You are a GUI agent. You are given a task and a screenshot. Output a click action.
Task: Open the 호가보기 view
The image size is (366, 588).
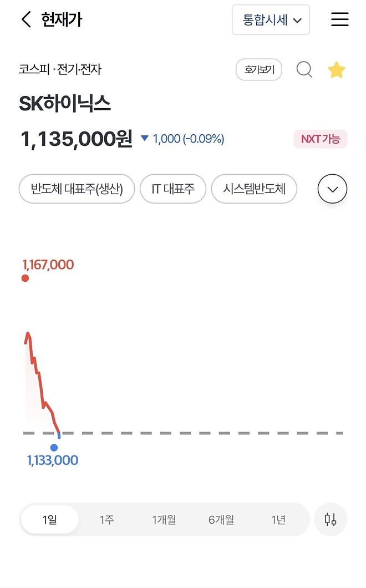coord(258,69)
